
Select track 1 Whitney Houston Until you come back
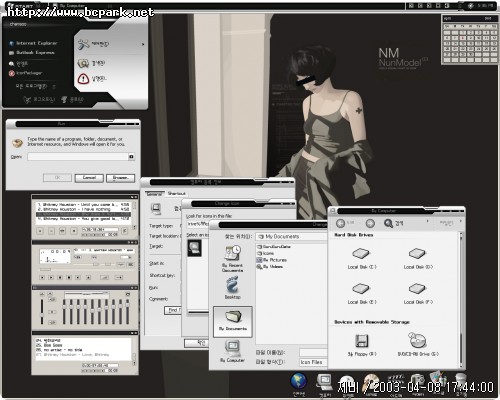pyautogui.click(x=83, y=204)
